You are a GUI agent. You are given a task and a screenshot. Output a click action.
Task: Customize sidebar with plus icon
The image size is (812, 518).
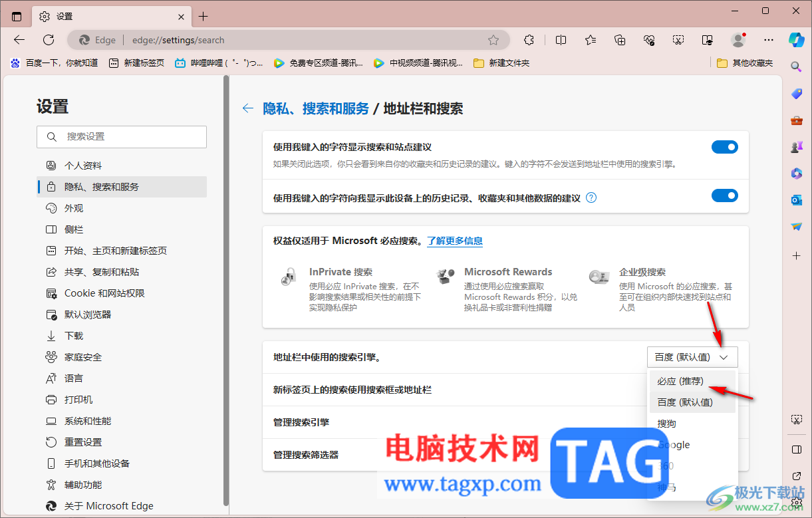(796, 255)
